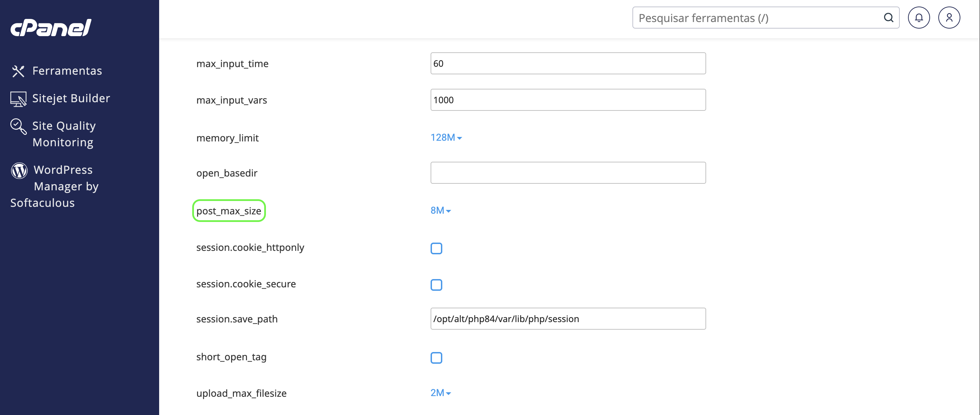
Task: Click the cPanel logo
Action: point(51,28)
